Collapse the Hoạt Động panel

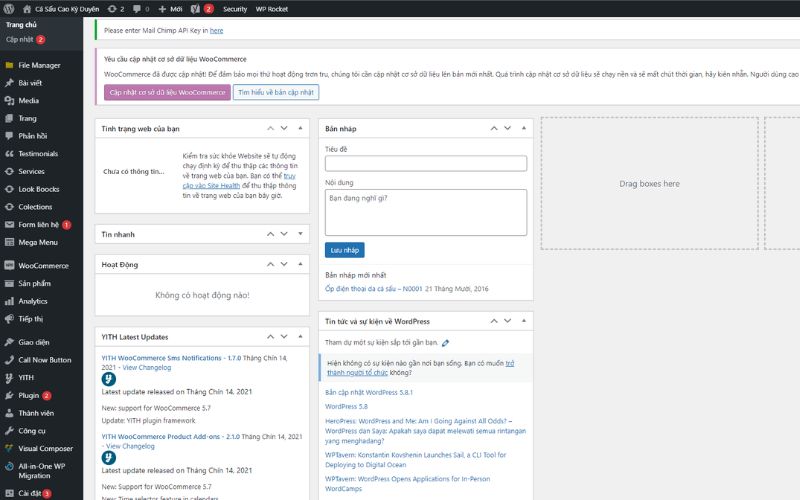[301, 264]
